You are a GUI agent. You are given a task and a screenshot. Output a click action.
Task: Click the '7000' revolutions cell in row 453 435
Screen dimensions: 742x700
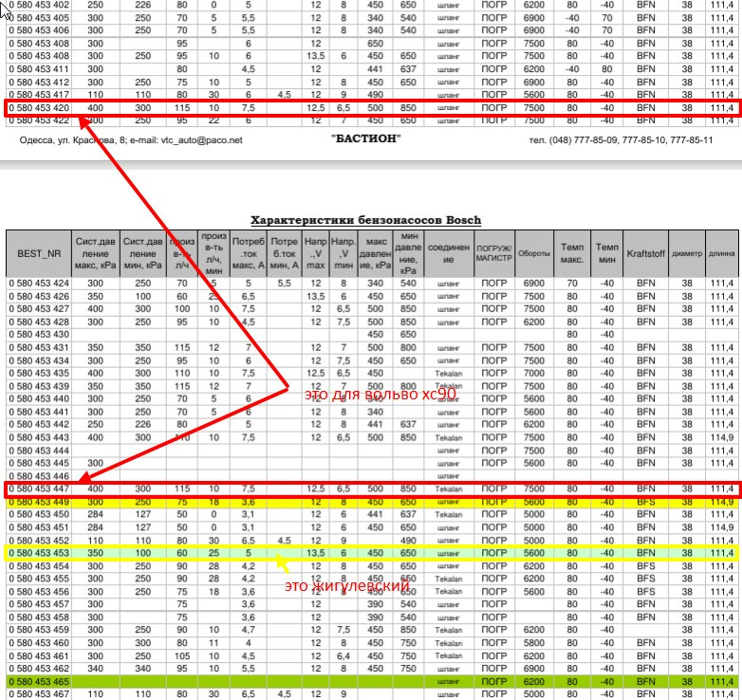(x=534, y=373)
